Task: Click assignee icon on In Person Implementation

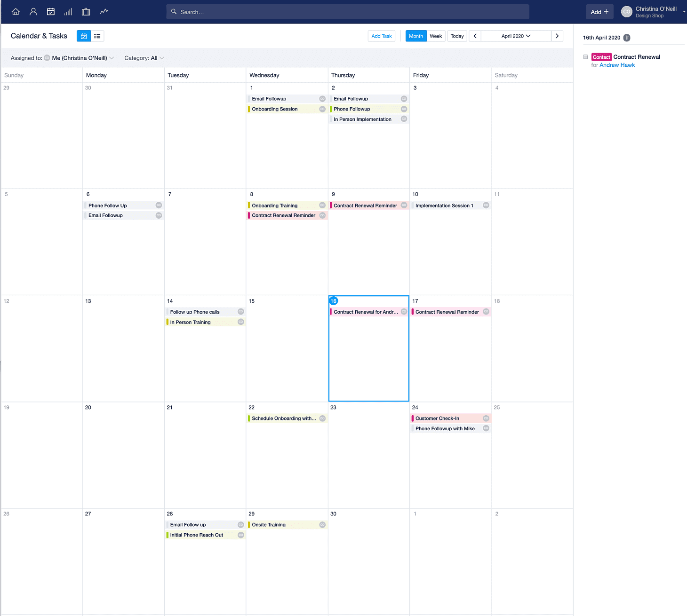Action: click(404, 119)
